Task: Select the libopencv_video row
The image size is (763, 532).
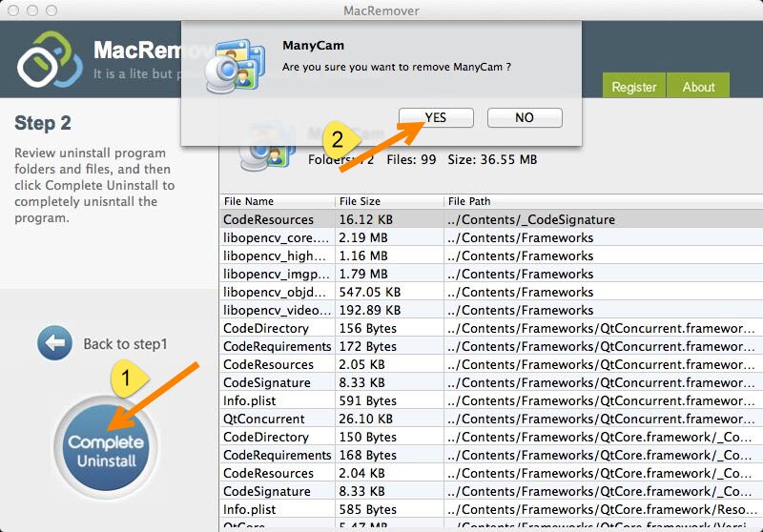Action: coord(491,310)
